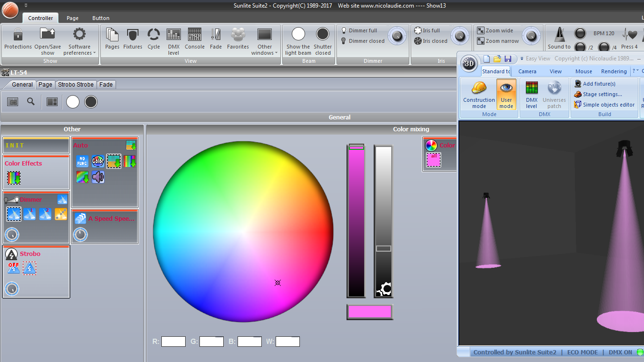Open the Easy View quick access customize arrow
Viewport: 644px width, 362px height.
coord(522,59)
